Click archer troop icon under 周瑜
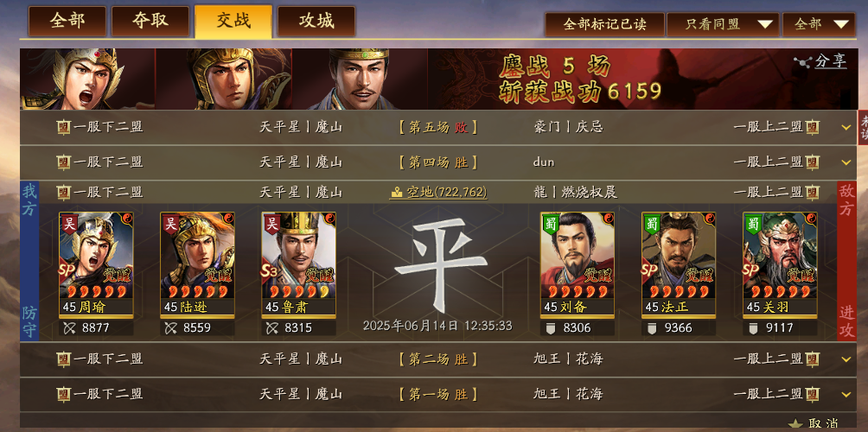 point(68,328)
